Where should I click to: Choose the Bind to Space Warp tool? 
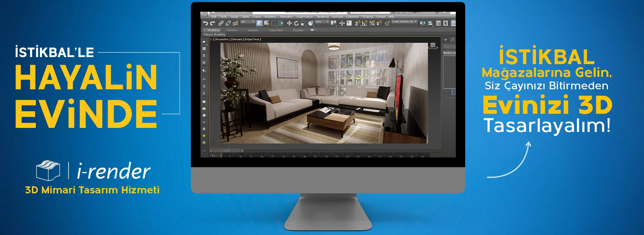(235, 23)
